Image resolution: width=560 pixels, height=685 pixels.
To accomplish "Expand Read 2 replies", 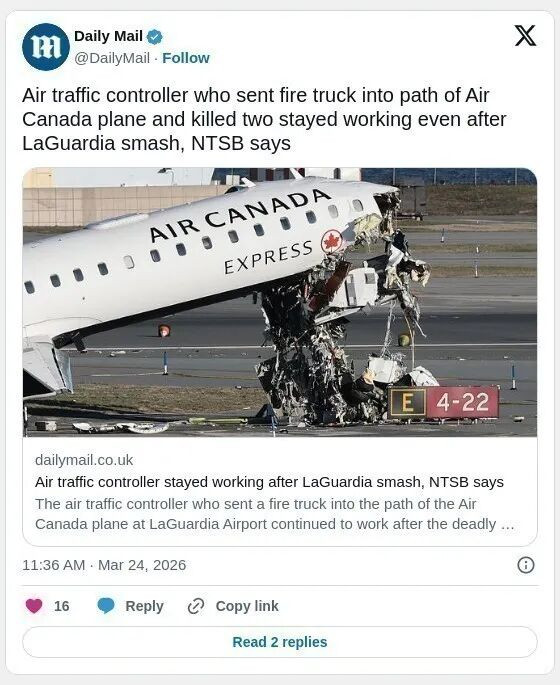I will point(280,642).
